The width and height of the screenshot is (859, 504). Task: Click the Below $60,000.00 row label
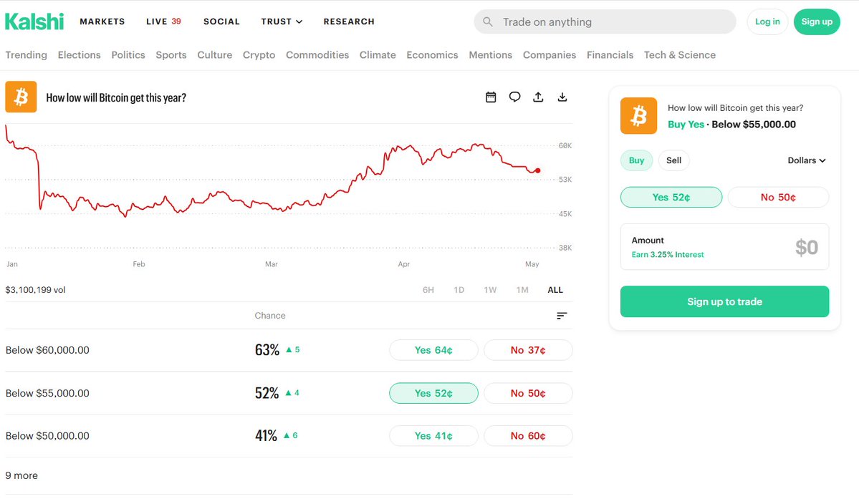pos(47,350)
